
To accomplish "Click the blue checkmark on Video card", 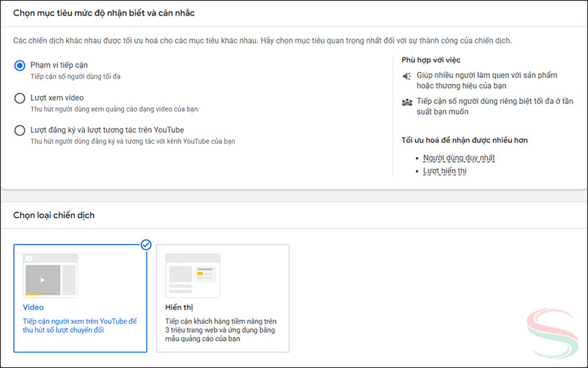I will pyautogui.click(x=146, y=245).
